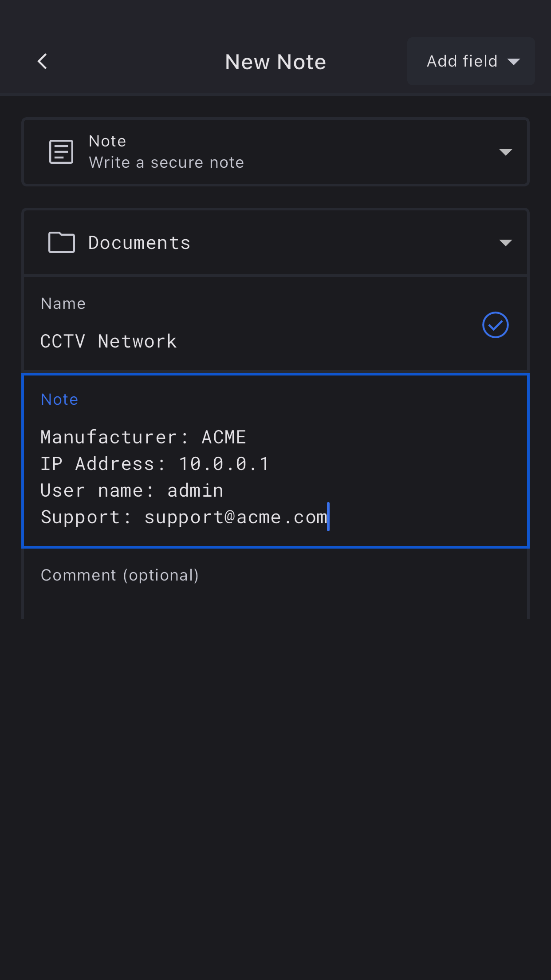
Task: Click the IP Address: 10.0.0.1 line
Action: coord(154,464)
